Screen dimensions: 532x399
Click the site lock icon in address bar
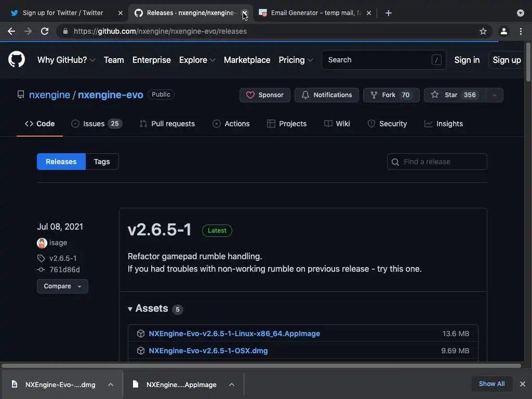[x=65, y=31]
